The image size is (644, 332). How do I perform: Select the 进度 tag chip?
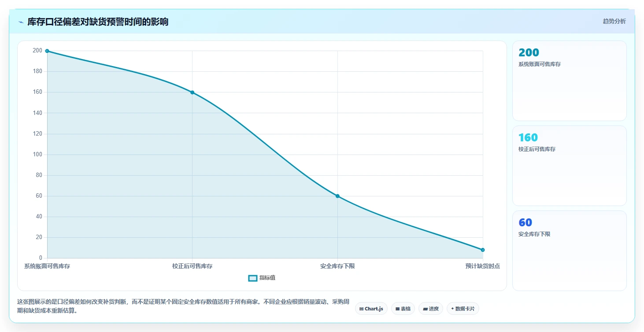pyautogui.click(x=431, y=309)
